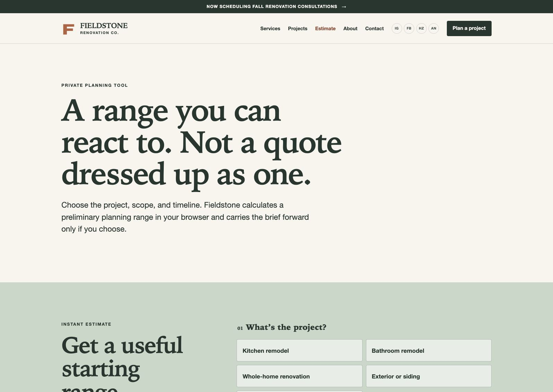The image size is (553, 392).
Task: Select Kitchen remodel project option
Action: click(300, 351)
